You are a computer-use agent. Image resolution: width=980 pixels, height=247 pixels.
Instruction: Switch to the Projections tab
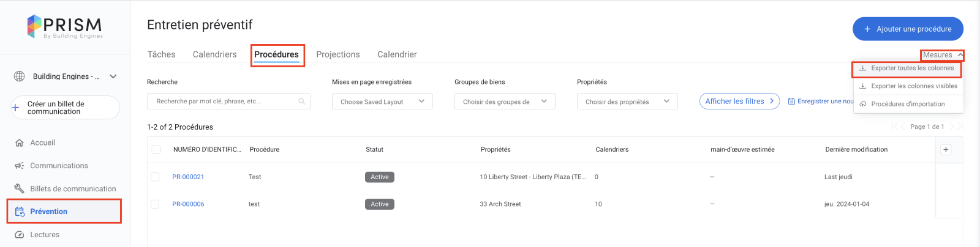338,54
